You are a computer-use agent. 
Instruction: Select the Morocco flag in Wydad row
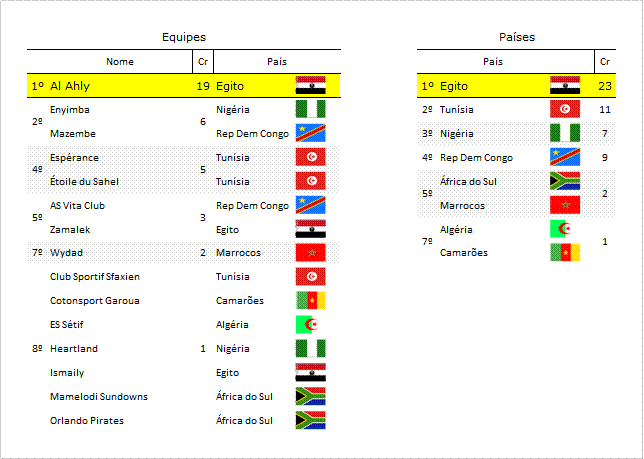[x=310, y=252]
